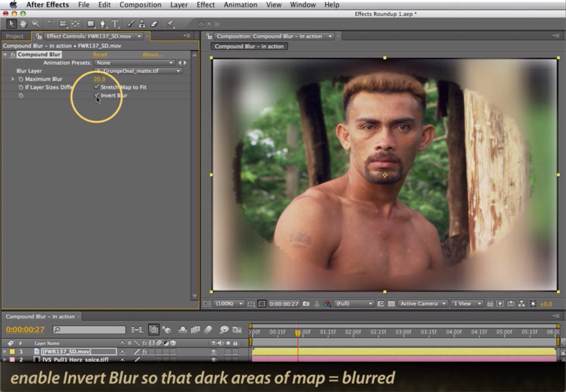Select the Clone Stamp tool
566x392 pixels.
pyautogui.click(x=142, y=24)
